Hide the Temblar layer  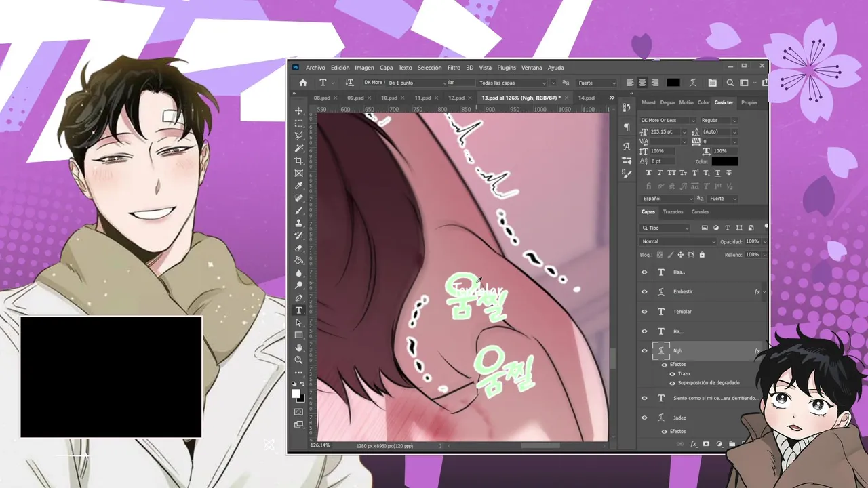click(x=644, y=312)
